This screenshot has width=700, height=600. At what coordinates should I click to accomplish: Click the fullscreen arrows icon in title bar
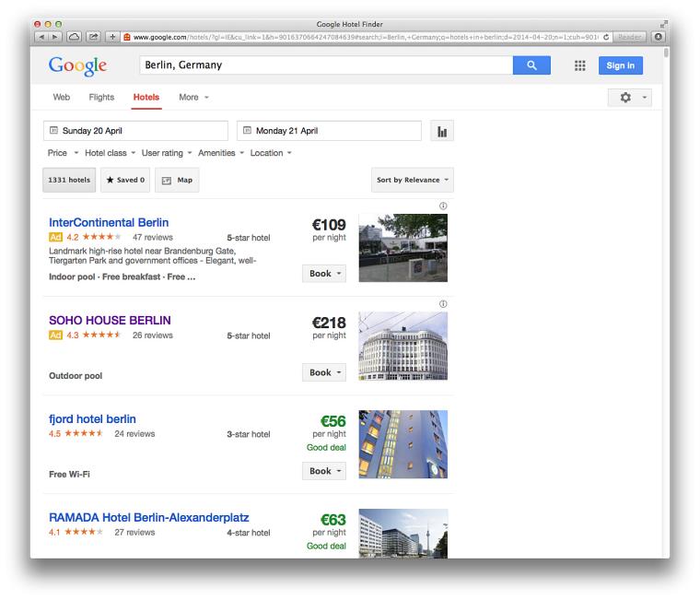663,24
